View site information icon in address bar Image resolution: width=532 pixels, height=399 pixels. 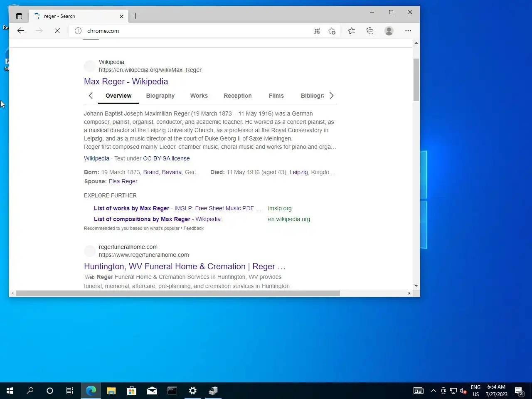(78, 31)
